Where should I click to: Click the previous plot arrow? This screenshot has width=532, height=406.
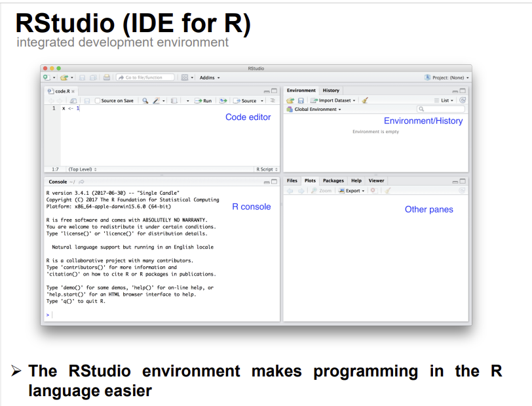point(290,191)
